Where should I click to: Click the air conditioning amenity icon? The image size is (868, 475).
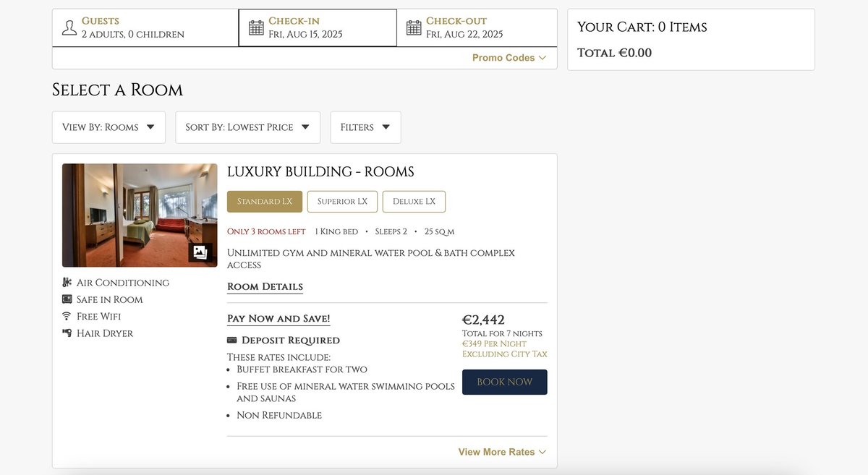[x=67, y=283]
